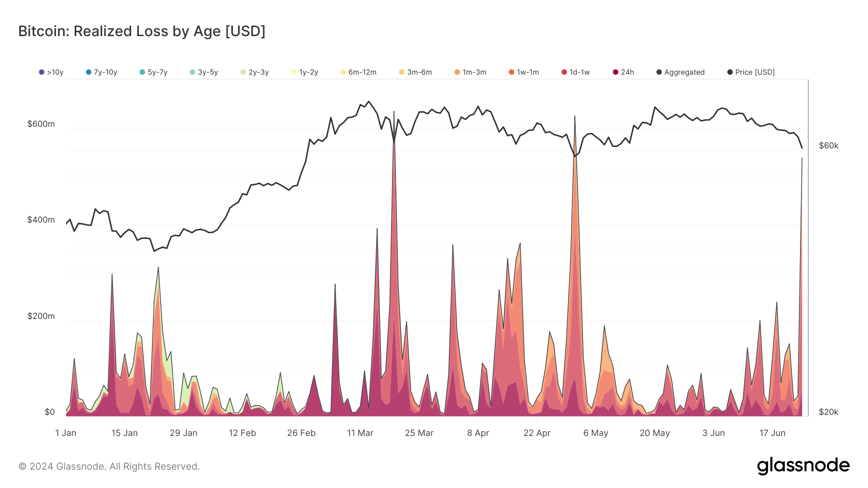Toggle the 7y-10y legend series
The image size is (868, 488).
[101, 72]
